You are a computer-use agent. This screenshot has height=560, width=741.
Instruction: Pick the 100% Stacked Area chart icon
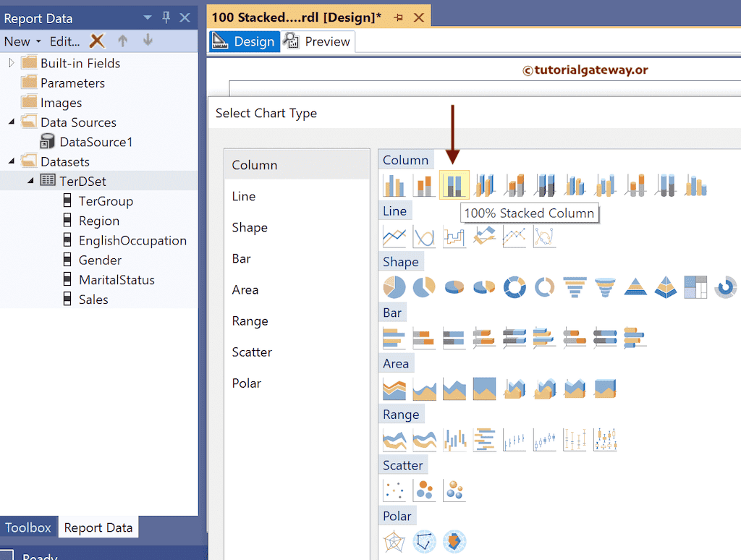[484, 389]
